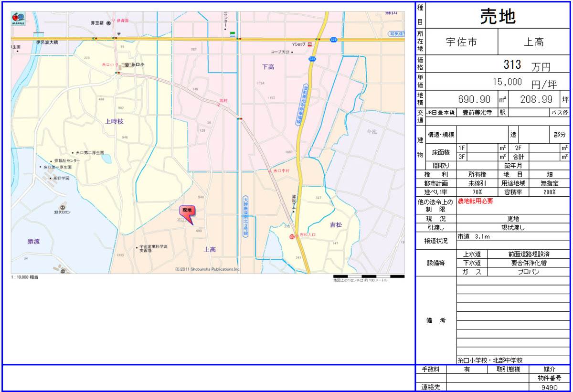Select the 豊前善光寺 station field
Viewport: 573px width, 392px height.
pyautogui.click(x=477, y=113)
